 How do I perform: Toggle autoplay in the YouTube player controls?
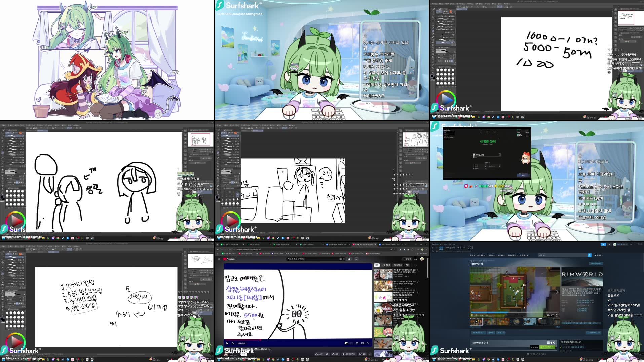346,343
